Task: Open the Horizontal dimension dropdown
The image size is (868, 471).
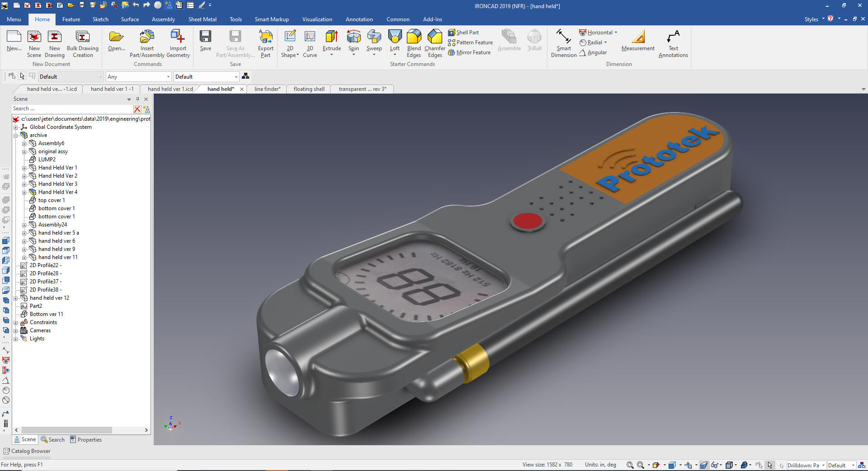Action: tap(616, 33)
